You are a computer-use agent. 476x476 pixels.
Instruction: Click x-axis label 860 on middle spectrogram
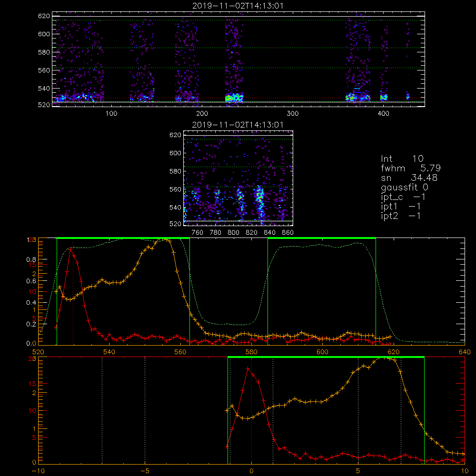tap(288, 232)
